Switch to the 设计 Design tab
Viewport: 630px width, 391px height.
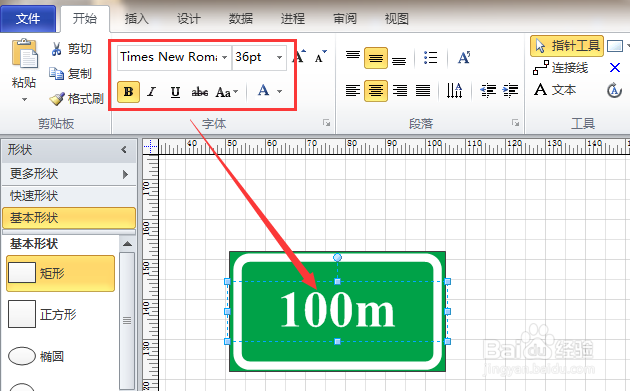point(189,18)
